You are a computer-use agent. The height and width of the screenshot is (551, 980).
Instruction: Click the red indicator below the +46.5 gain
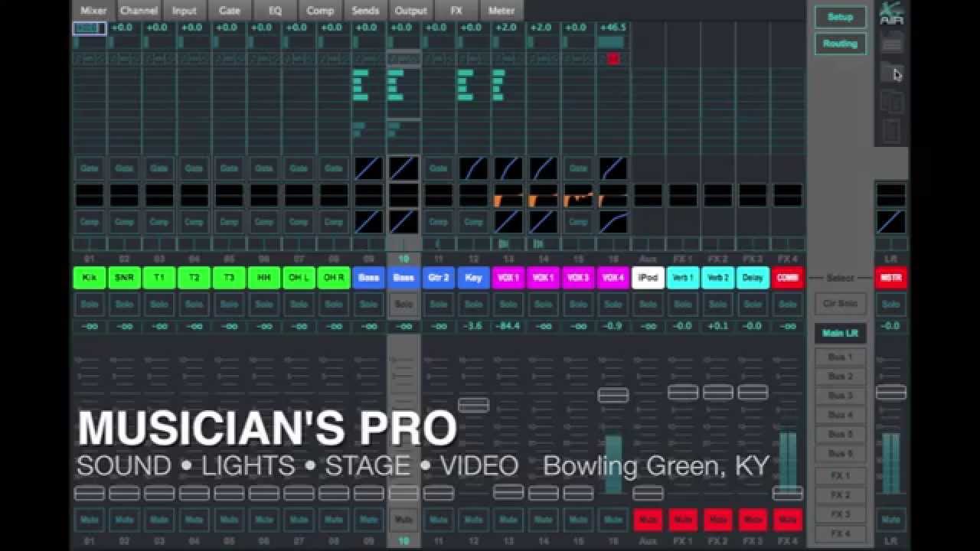(x=613, y=59)
